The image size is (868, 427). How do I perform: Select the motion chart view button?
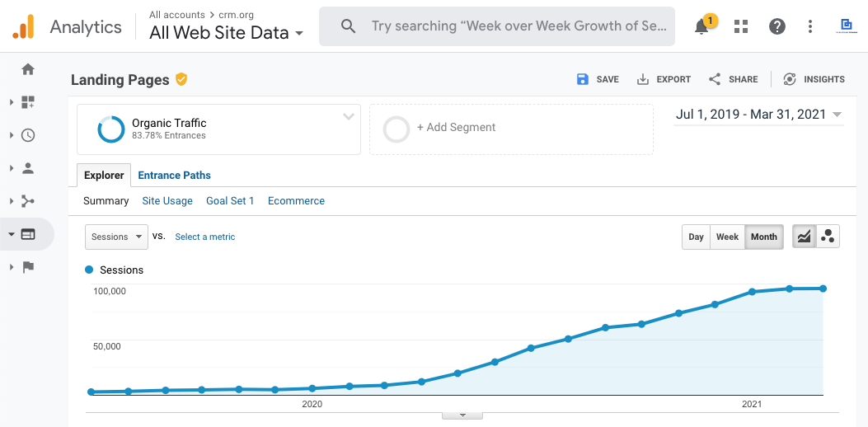828,237
